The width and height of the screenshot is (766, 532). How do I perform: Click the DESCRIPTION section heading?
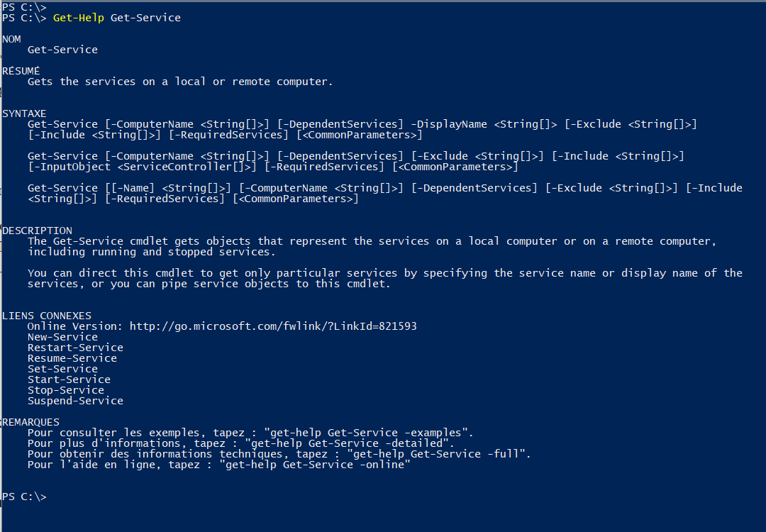[37, 231]
